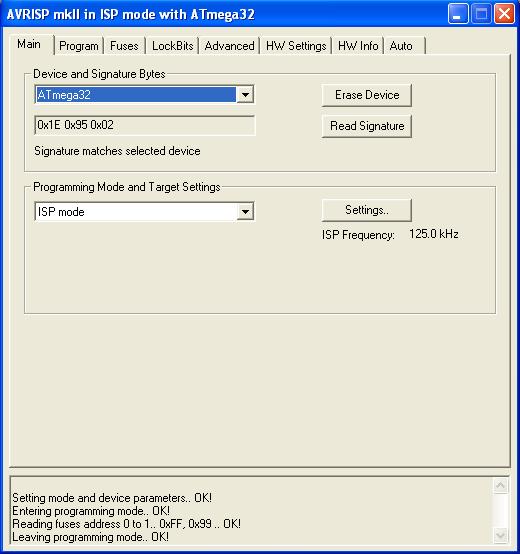Open the HW Info tab
Screen dimensions: 520x554
pos(358,46)
